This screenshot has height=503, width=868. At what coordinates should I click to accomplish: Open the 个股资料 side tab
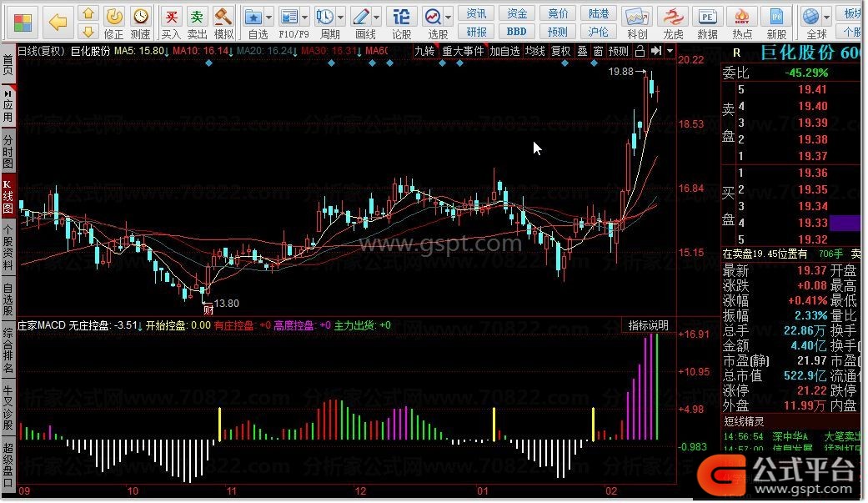point(8,247)
